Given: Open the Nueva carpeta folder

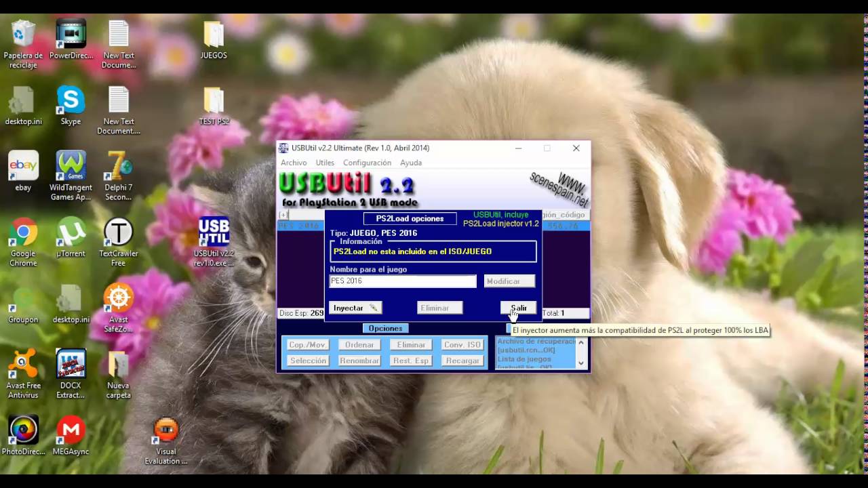Looking at the screenshot, I should tap(119, 374).
